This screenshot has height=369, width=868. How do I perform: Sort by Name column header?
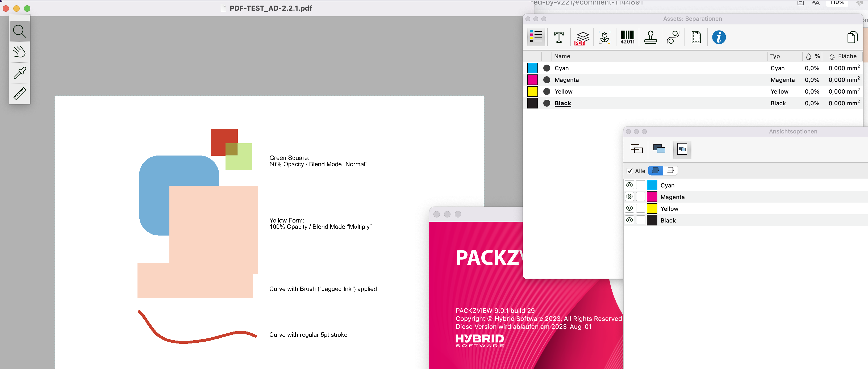(660, 56)
